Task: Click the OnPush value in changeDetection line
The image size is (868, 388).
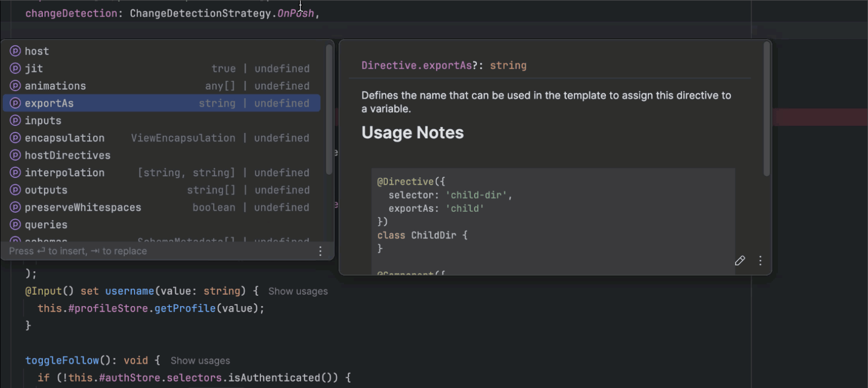Action: pyautogui.click(x=295, y=13)
